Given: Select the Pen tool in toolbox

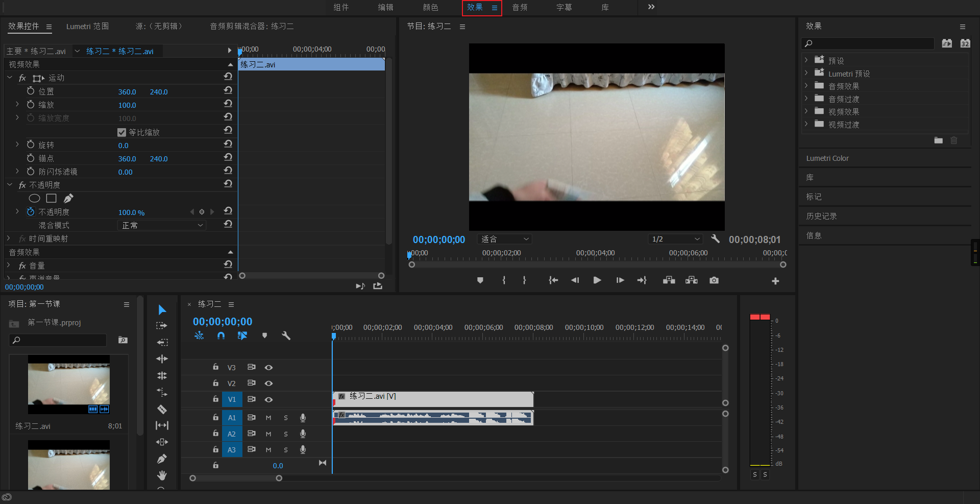Looking at the screenshot, I should (x=162, y=459).
